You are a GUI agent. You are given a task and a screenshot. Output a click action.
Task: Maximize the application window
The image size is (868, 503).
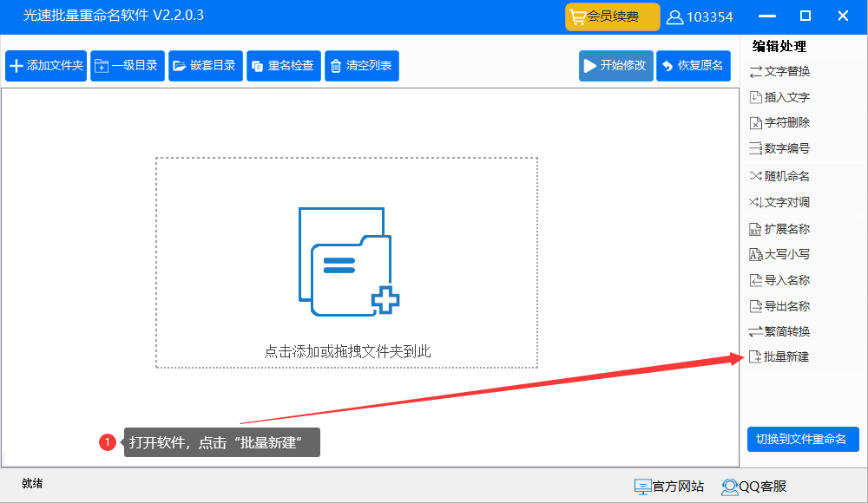pos(806,16)
